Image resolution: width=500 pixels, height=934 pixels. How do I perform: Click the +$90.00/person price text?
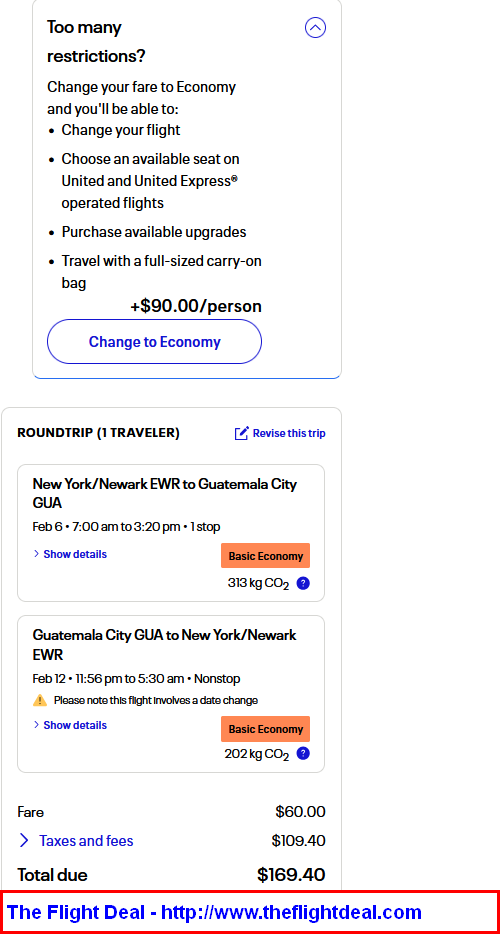click(x=196, y=306)
